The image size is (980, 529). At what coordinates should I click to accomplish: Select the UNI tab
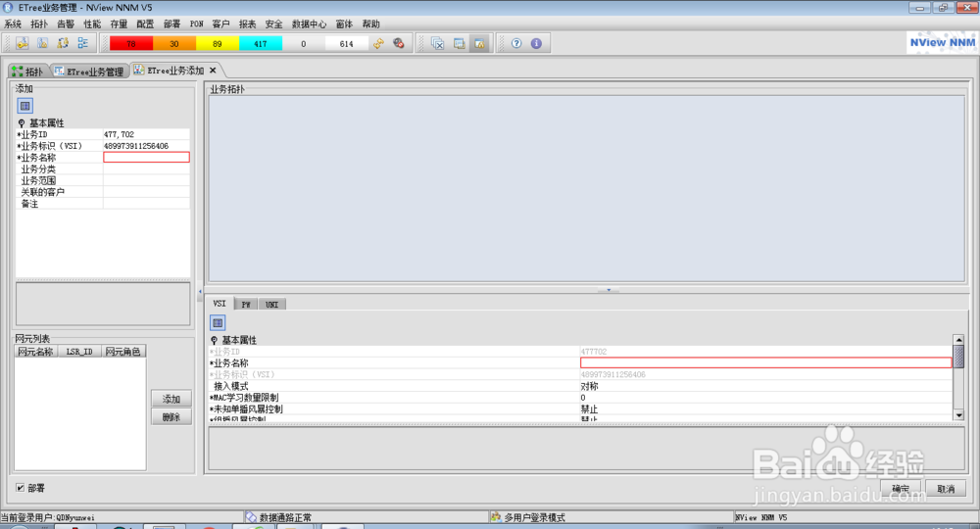tap(271, 304)
